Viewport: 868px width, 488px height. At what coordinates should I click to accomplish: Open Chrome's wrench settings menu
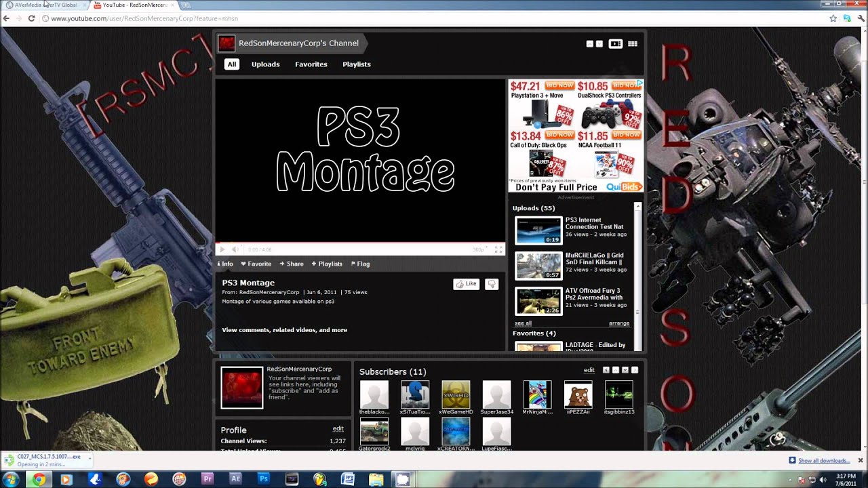point(860,18)
